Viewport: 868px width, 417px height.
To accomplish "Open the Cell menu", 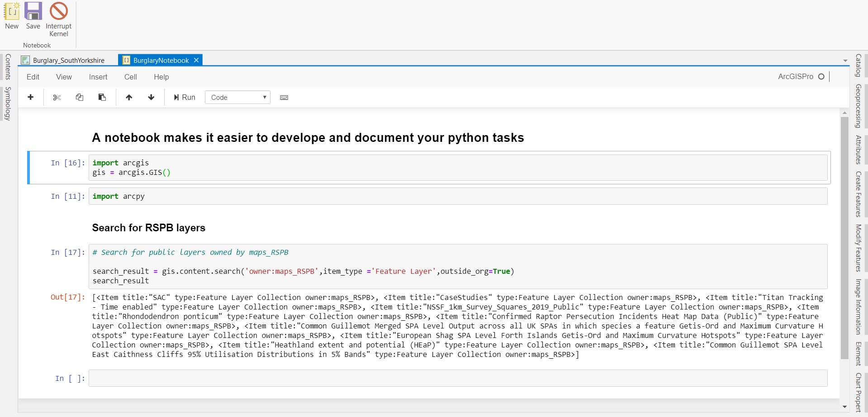I will coord(131,77).
